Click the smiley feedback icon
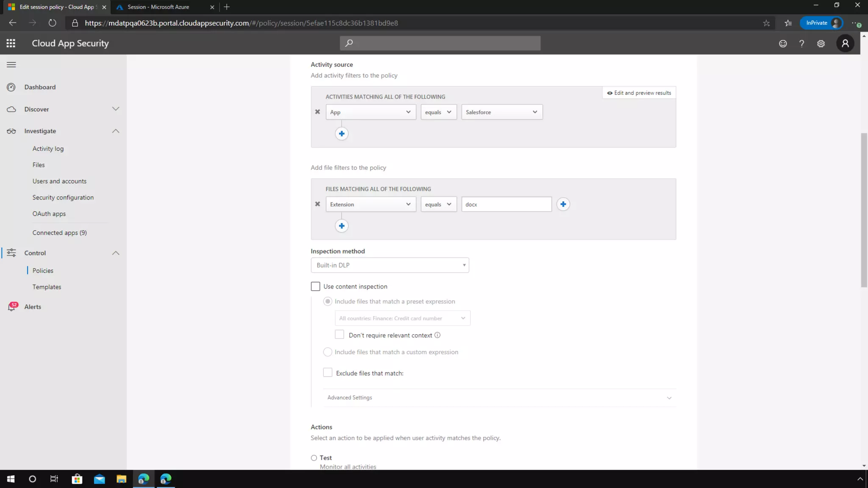Viewport: 868px width, 488px height. point(783,44)
